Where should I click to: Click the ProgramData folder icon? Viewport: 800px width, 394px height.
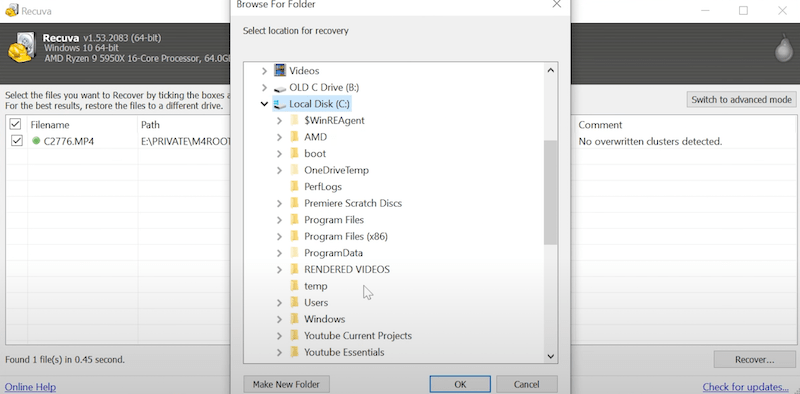tap(294, 253)
